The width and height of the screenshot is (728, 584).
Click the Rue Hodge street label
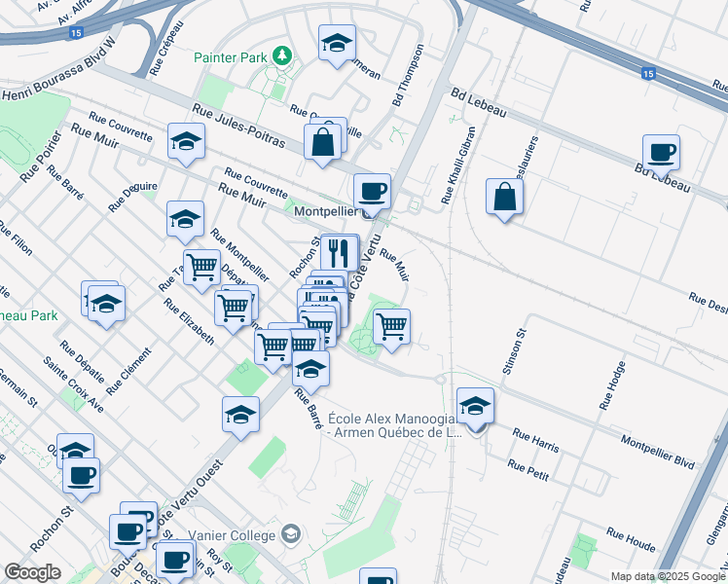tap(612, 385)
